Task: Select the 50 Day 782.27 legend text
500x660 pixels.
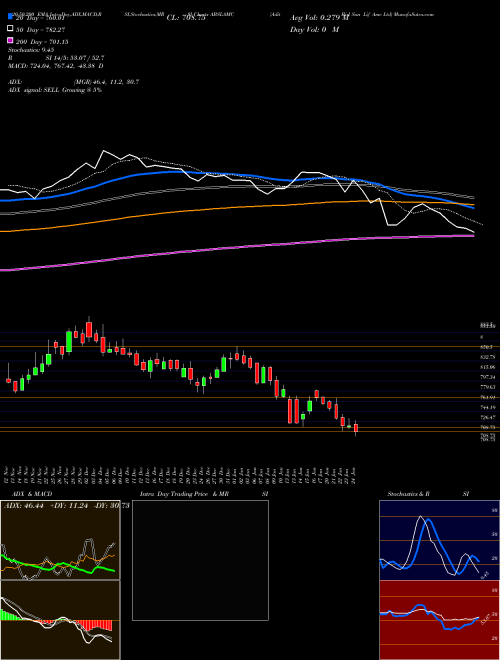Action: click(40, 30)
